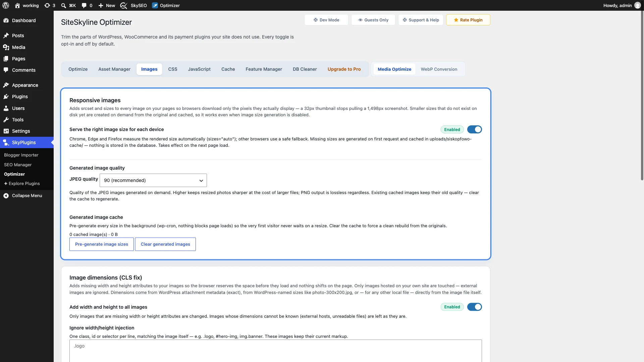Viewport: 644px width, 362px height.
Task: Go to the JavaScript tab
Action: click(199, 69)
